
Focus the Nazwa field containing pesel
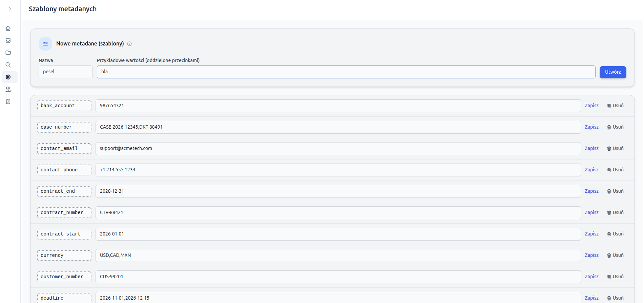click(x=66, y=72)
